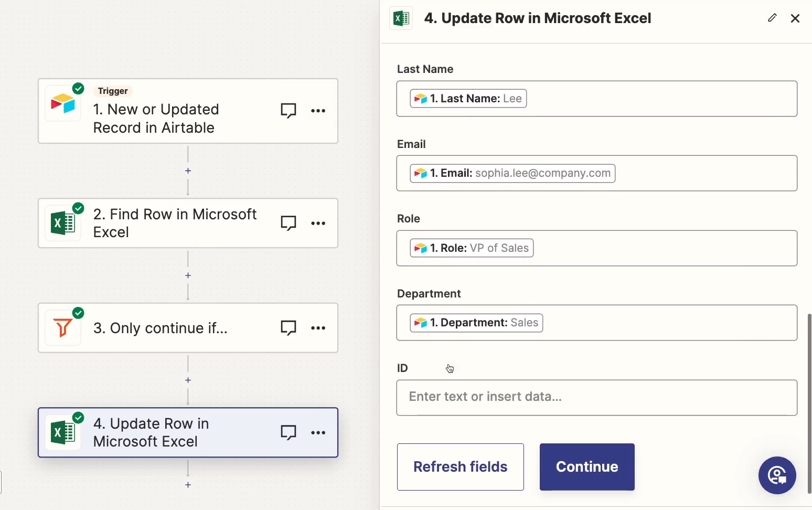Screen dimensions: 812x510
Task: Select the '2. Find Row in Microsoft Excel' step
Action: [x=188, y=223]
